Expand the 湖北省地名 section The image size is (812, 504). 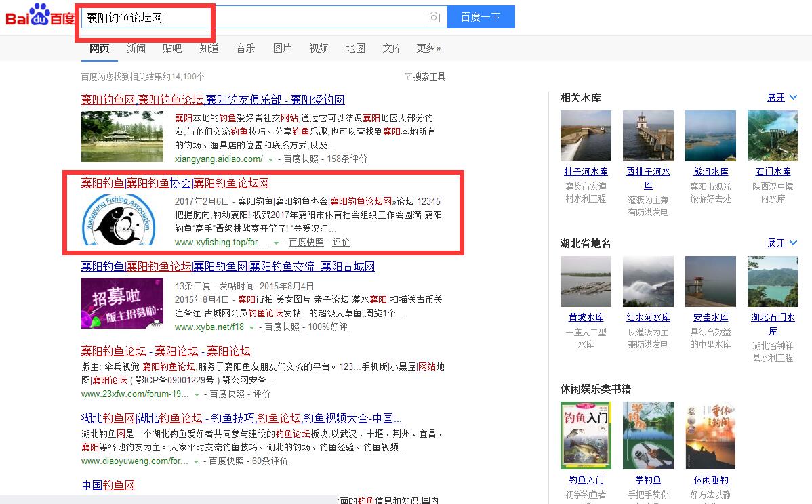click(x=782, y=243)
